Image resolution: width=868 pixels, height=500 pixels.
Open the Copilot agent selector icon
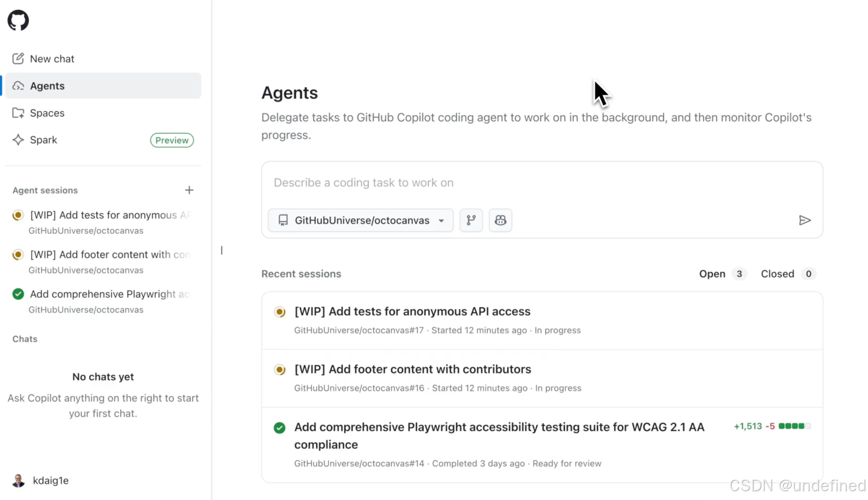[500, 220]
